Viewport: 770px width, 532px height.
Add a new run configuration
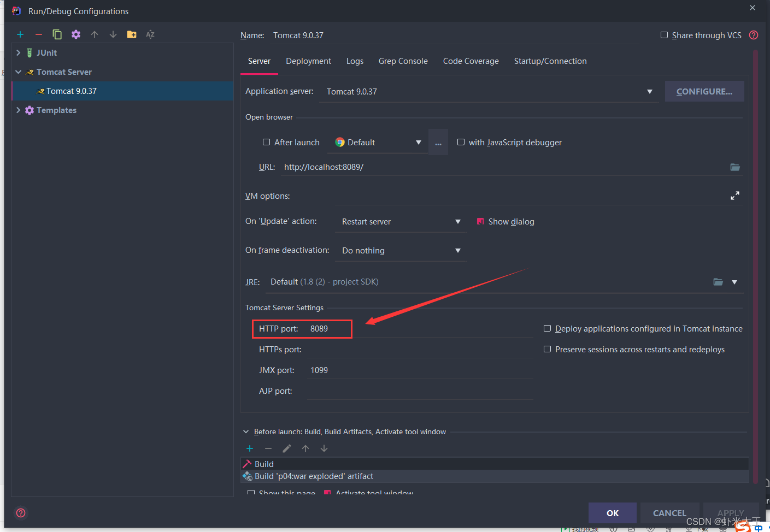pyautogui.click(x=20, y=34)
